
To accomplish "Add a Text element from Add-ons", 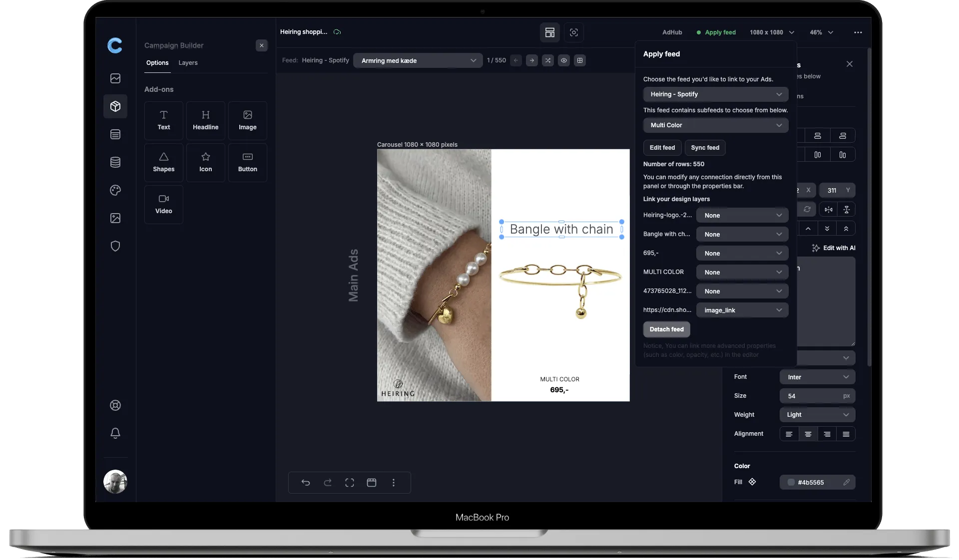I will pos(163,120).
